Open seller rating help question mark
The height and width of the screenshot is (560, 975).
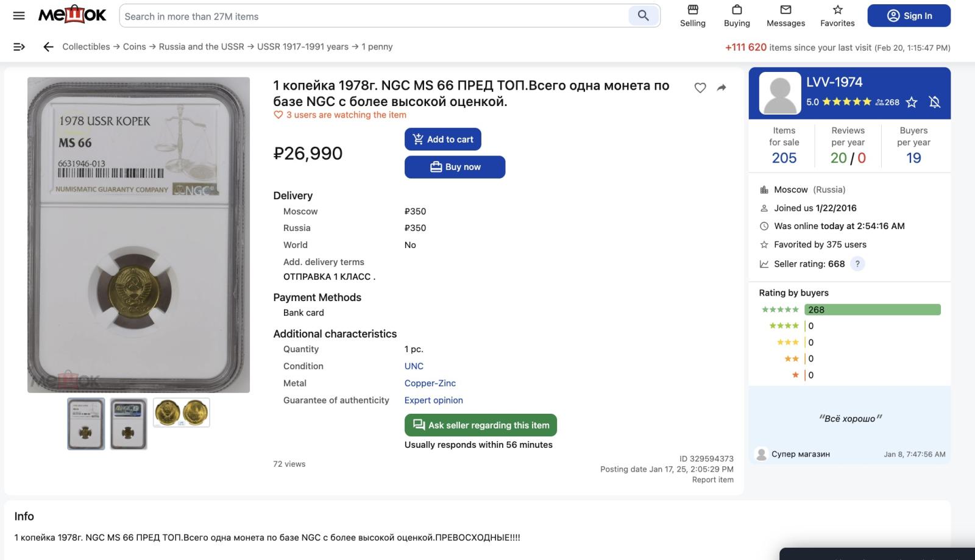pyautogui.click(x=857, y=264)
